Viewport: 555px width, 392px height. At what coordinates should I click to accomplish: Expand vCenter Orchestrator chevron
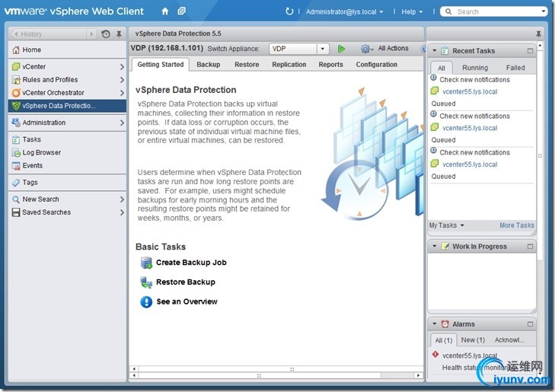tap(122, 93)
